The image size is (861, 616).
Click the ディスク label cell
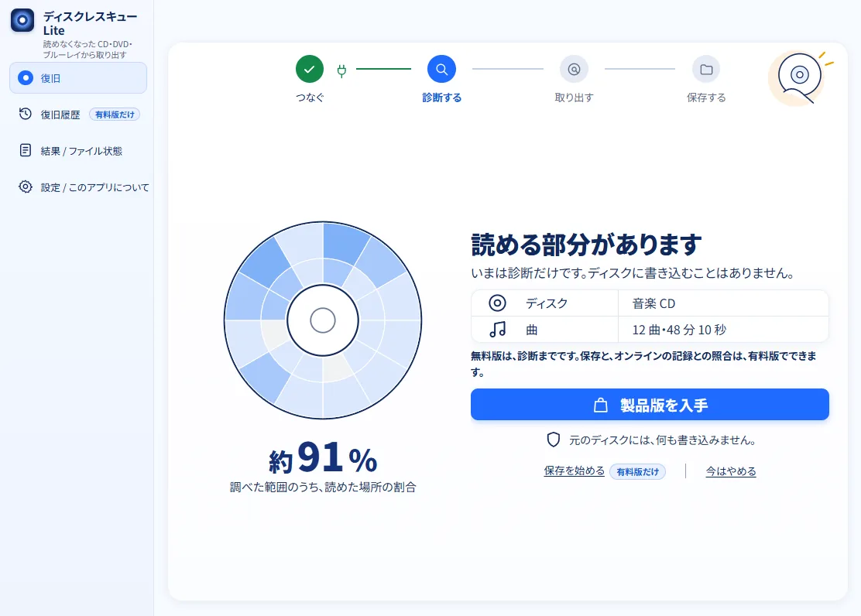545,303
